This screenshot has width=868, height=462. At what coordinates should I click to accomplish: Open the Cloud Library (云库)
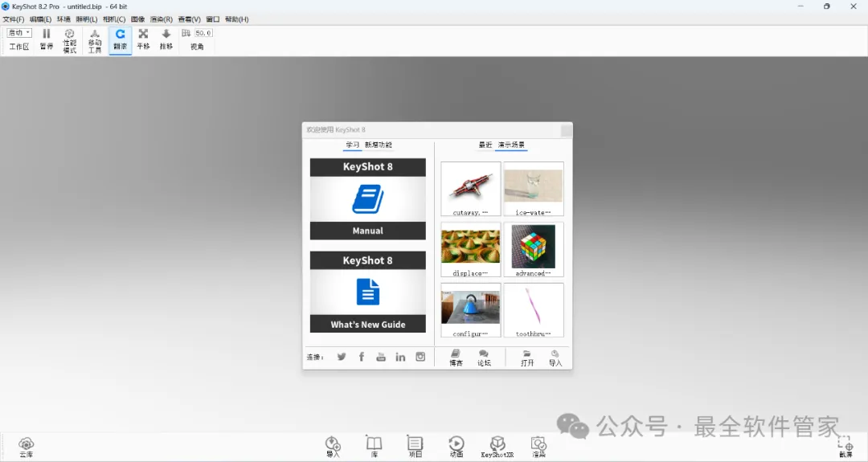(26, 447)
